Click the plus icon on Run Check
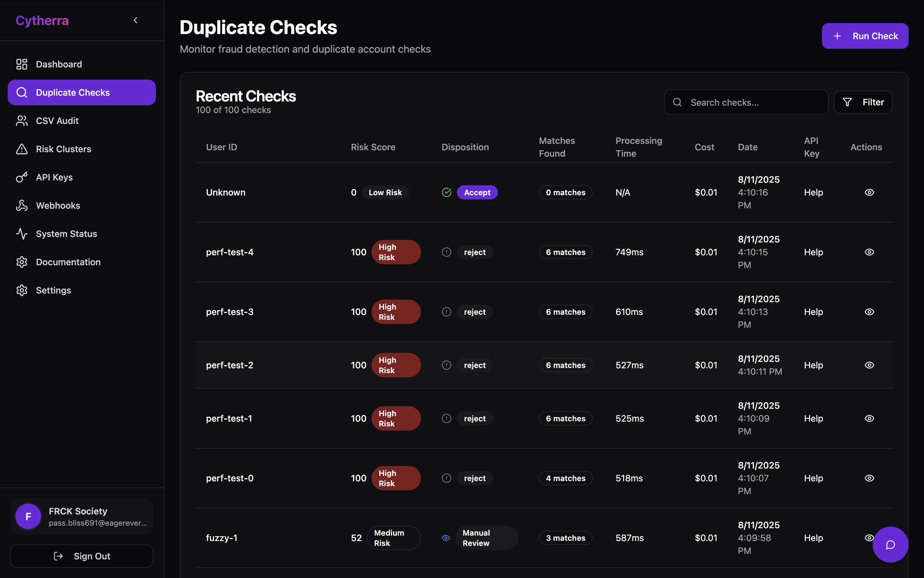Viewport: 924px width, 578px height. point(837,36)
